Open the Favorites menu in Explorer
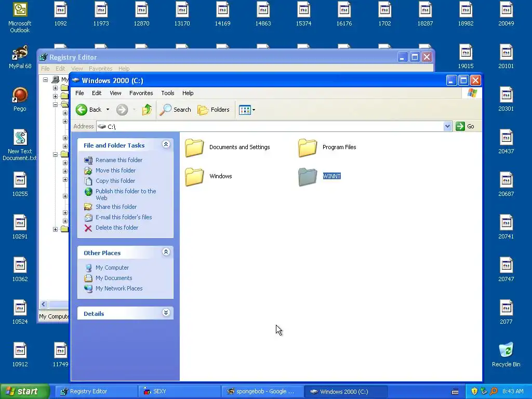The height and width of the screenshot is (399, 532). tap(141, 93)
